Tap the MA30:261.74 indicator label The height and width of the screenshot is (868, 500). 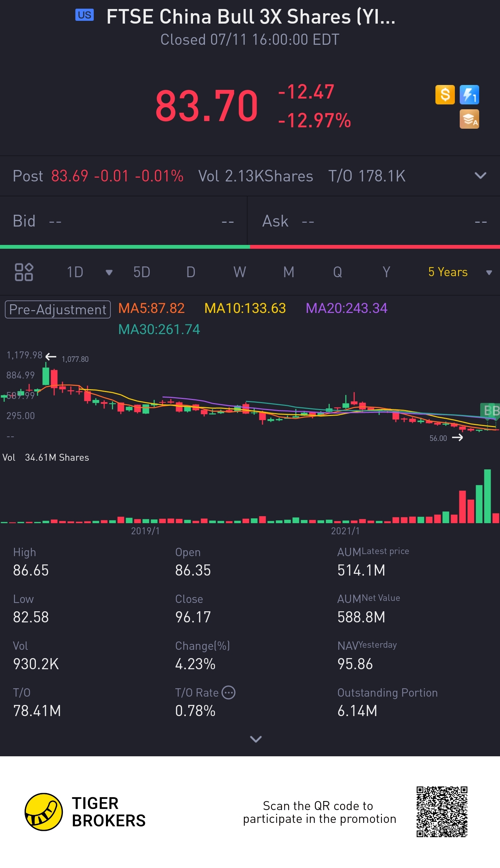[x=159, y=329]
